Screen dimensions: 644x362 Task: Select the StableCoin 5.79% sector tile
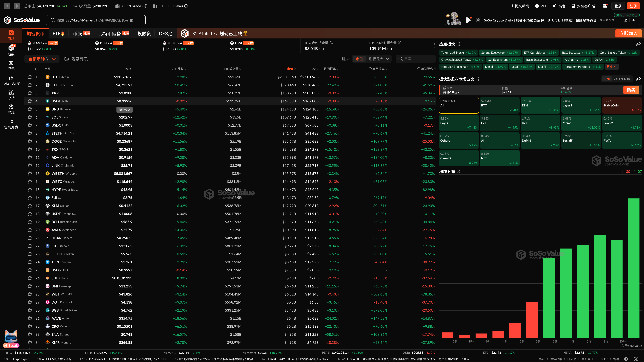(x=622, y=105)
